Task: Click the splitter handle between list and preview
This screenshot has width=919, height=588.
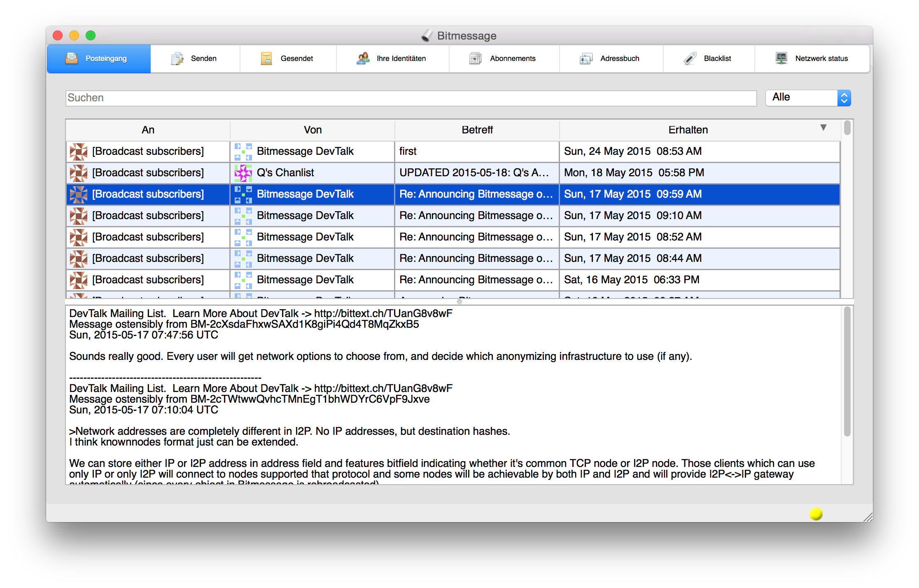Action: click(x=459, y=302)
